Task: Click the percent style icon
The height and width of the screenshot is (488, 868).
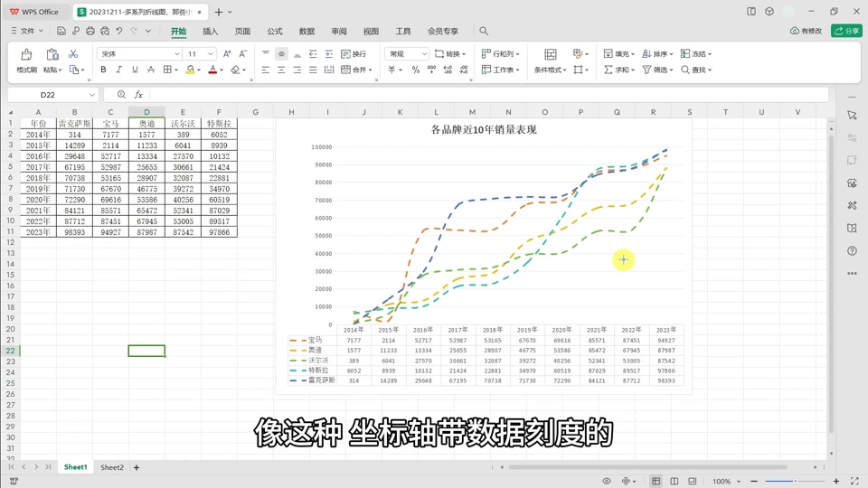Action: click(x=416, y=70)
